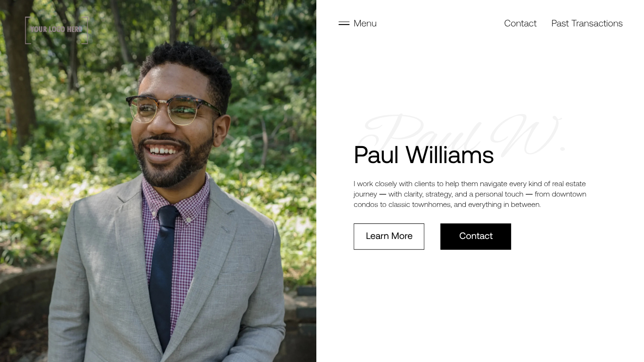The image size is (644, 362).
Task: Click the Learn More outlined button
Action: (389, 236)
